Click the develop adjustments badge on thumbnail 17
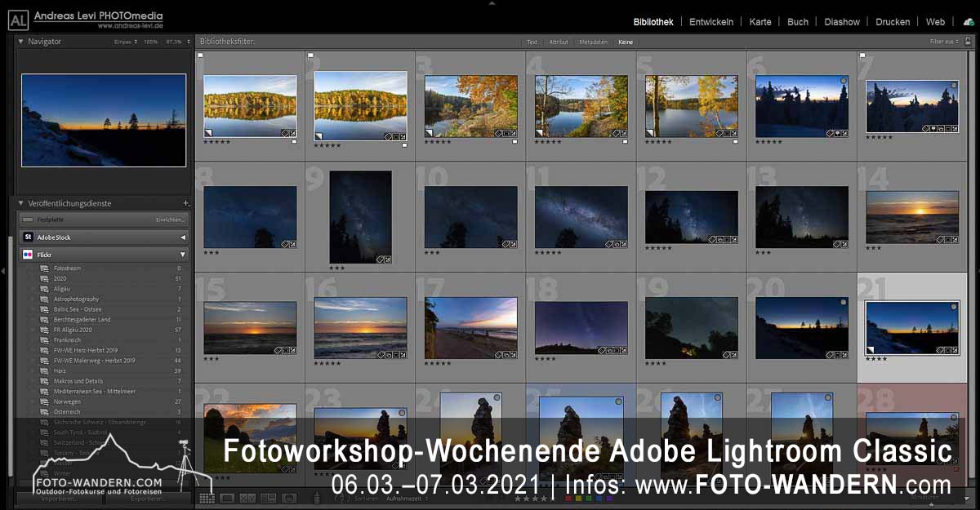 (514, 354)
